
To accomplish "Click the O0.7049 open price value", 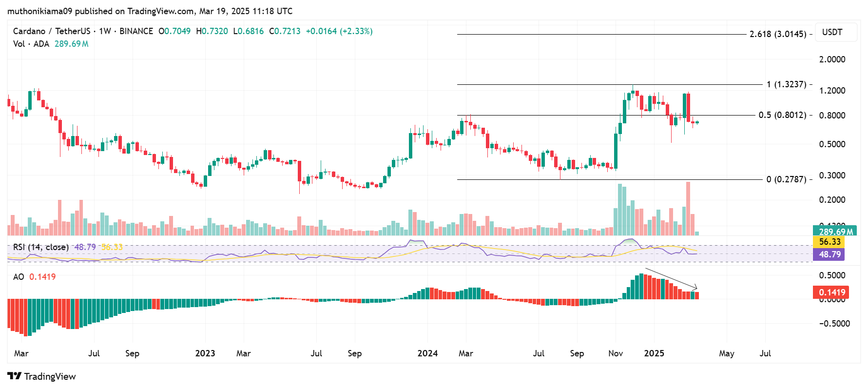I will [x=174, y=31].
